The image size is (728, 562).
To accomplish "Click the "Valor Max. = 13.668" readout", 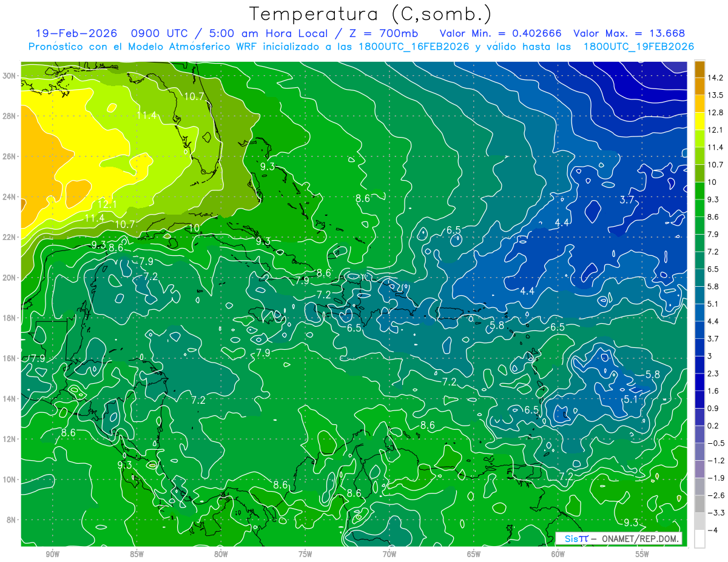I will click(x=629, y=33).
